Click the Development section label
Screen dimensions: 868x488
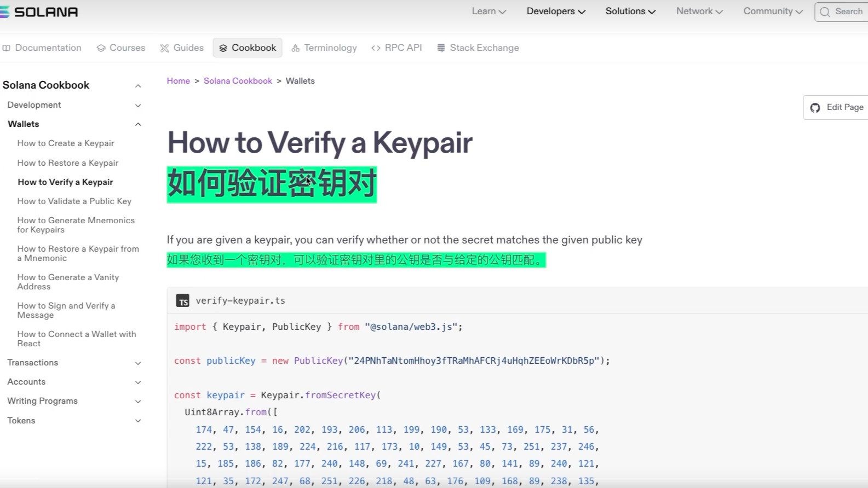[34, 105]
